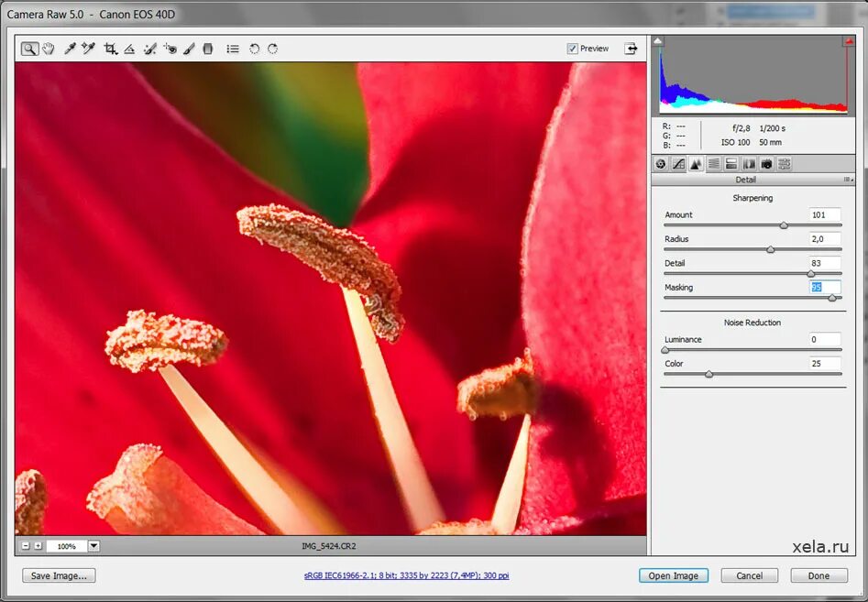Open the Presets panel tab
Viewport: 868px width, 602px height.
pyautogui.click(x=785, y=164)
